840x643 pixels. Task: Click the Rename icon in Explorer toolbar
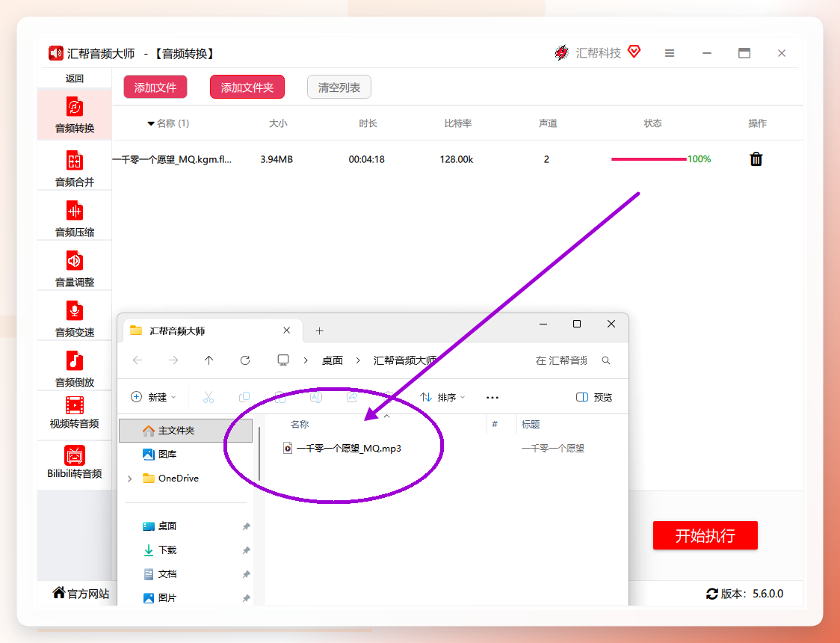pos(316,397)
